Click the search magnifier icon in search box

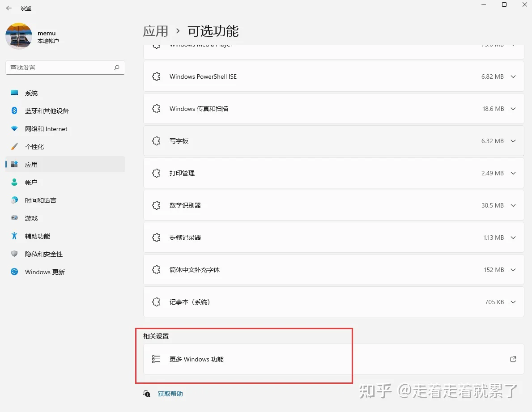pos(117,68)
